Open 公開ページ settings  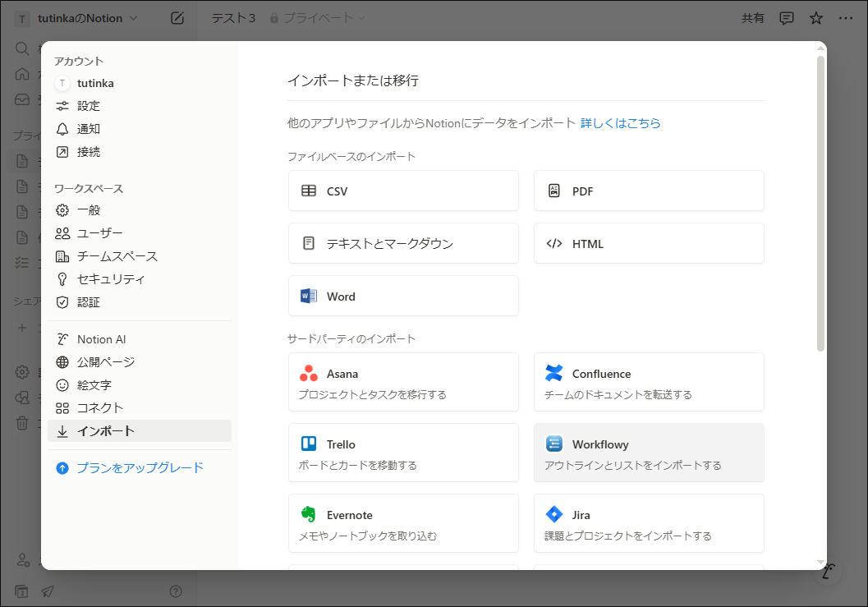coord(140,362)
